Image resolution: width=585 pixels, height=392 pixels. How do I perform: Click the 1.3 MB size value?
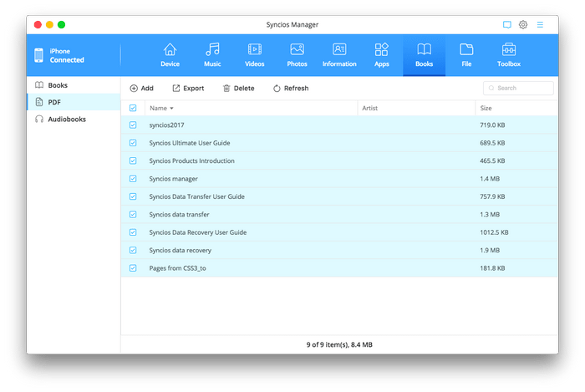click(490, 215)
